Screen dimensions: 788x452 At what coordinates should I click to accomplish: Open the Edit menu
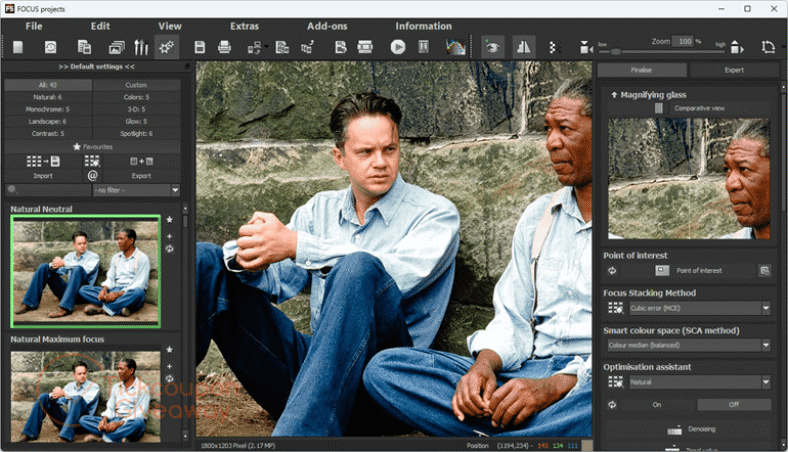coord(100,26)
